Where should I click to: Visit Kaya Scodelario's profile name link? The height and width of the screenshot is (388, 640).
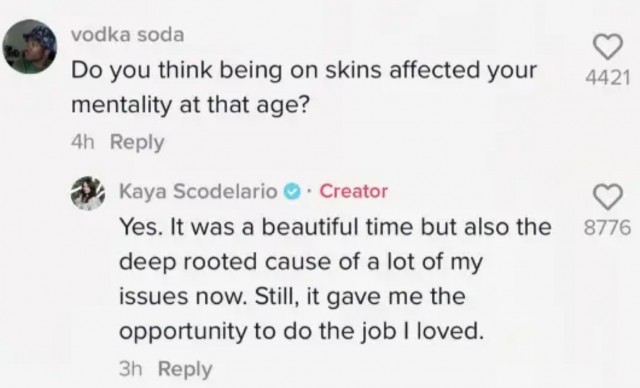tap(198, 191)
